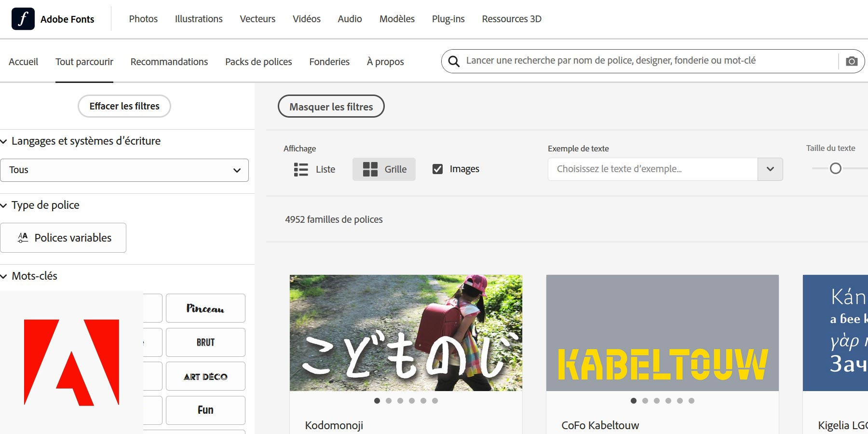Select the Grille view button
The image size is (868, 434).
tap(384, 169)
